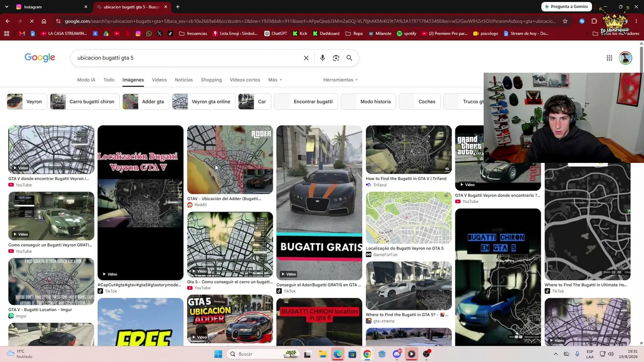This screenshot has height=362, width=644.
Task: Open the ChatGPT bookmark
Action: coord(276,34)
